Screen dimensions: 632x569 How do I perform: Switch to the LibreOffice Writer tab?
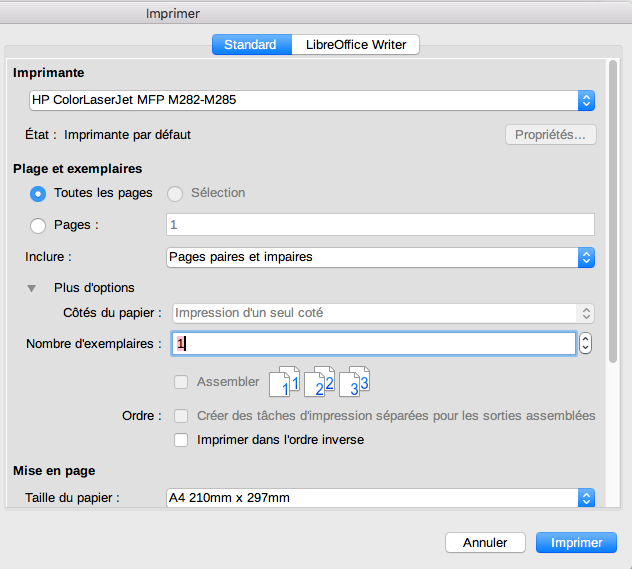coord(355,44)
